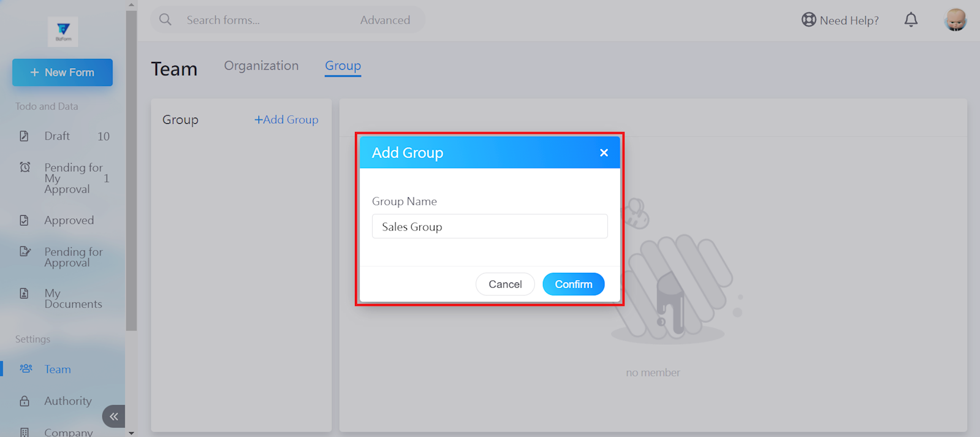This screenshot has height=437, width=980.
Task: Click the New Form button
Action: [63, 72]
